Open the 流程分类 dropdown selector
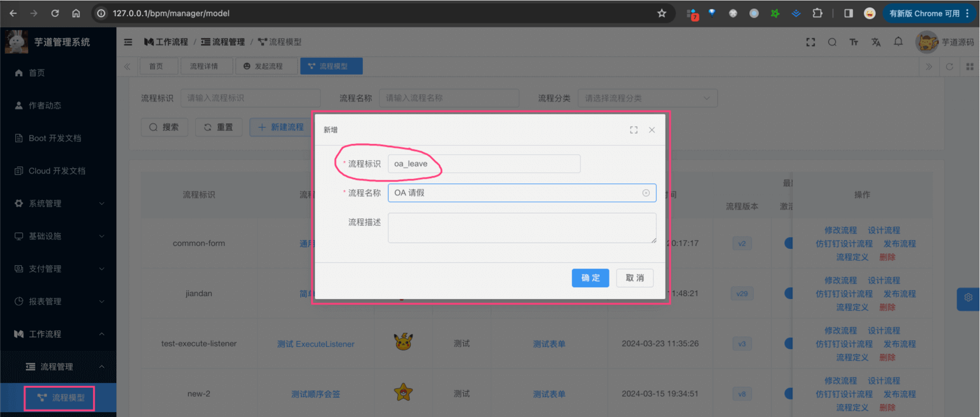This screenshot has height=417, width=980. pyautogui.click(x=647, y=98)
